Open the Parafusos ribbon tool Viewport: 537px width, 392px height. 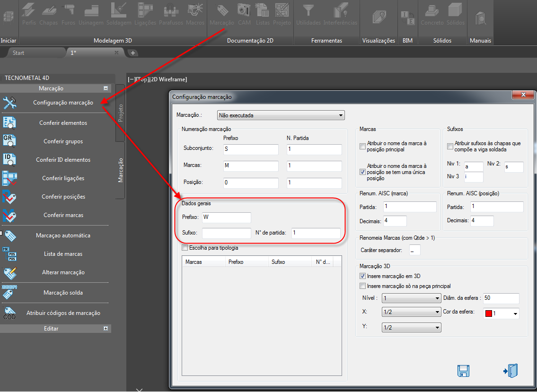[172, 14]
